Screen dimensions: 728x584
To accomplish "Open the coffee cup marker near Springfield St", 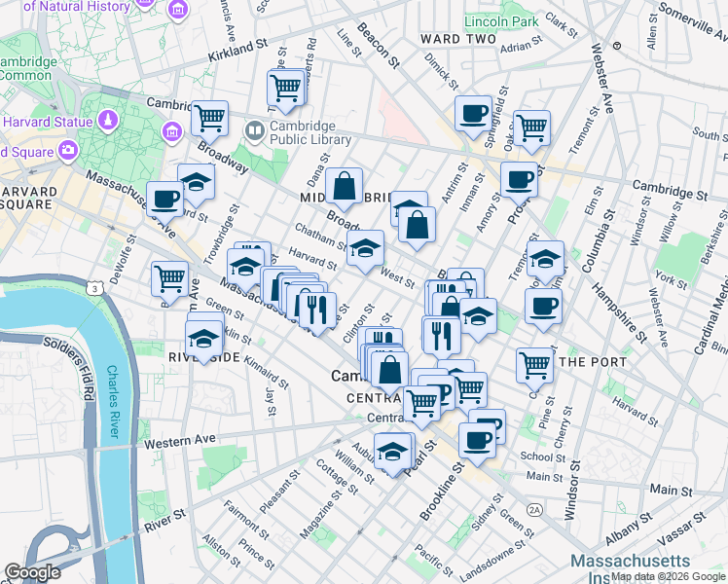I will (473, 115).
